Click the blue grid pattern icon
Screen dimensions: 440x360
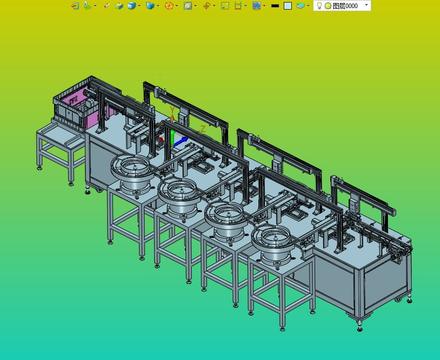click(x=256, y=6)
